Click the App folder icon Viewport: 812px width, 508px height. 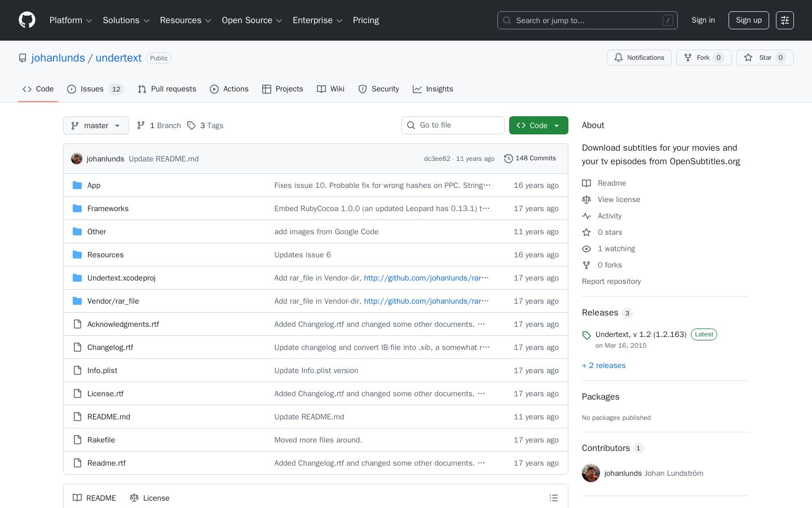pos(77,185)
